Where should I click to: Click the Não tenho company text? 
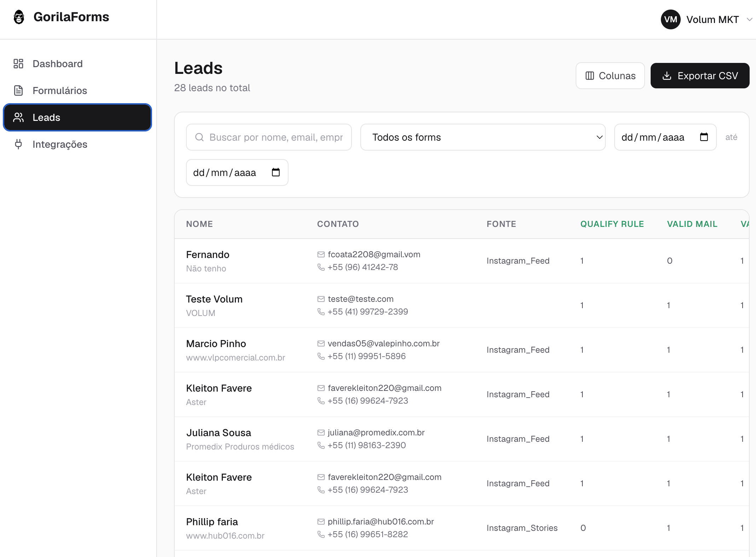point(206,269)
